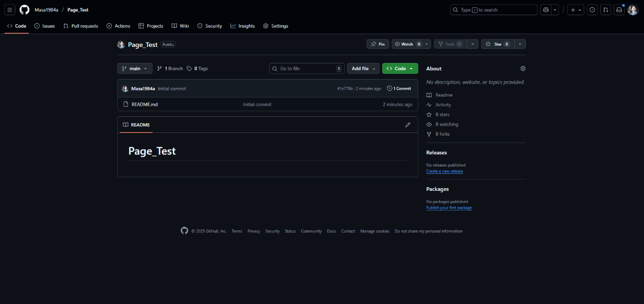This screenshot has height=304, width=644.
Task: Switch to the Code tab
Action: pos(17,26)
